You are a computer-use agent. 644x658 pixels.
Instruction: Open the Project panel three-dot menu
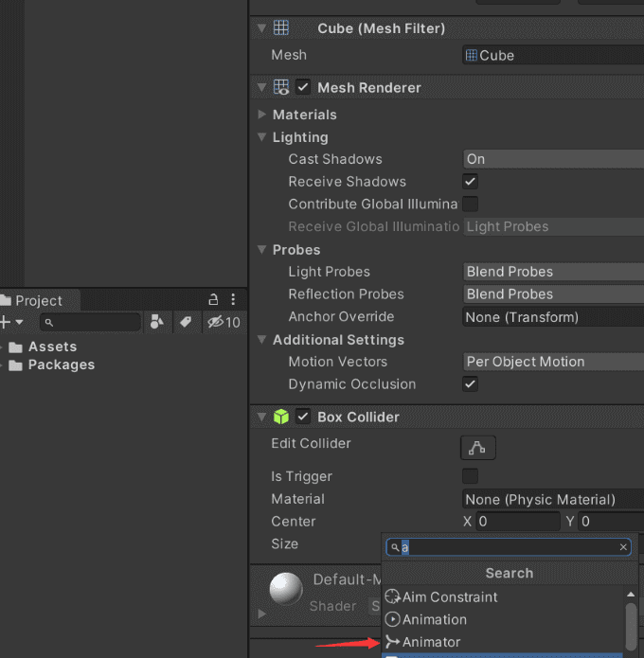click(x=233, y=300)
